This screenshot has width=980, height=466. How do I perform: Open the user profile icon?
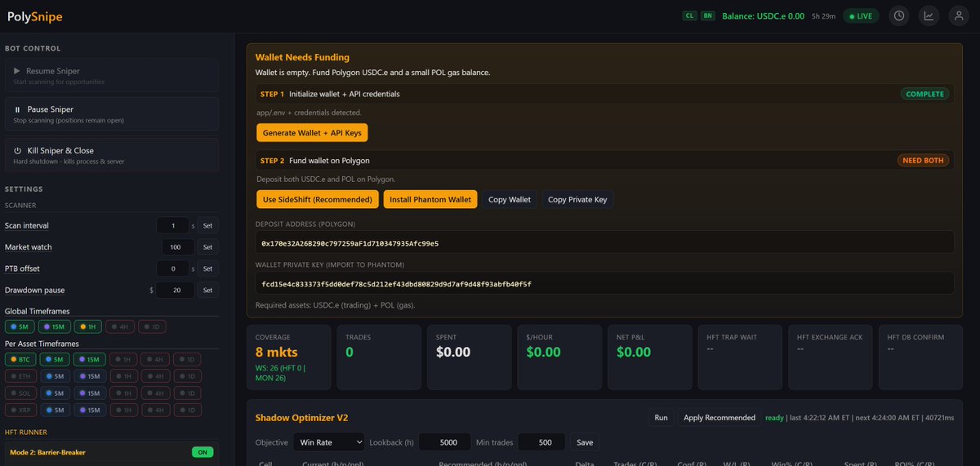point(957,16)
